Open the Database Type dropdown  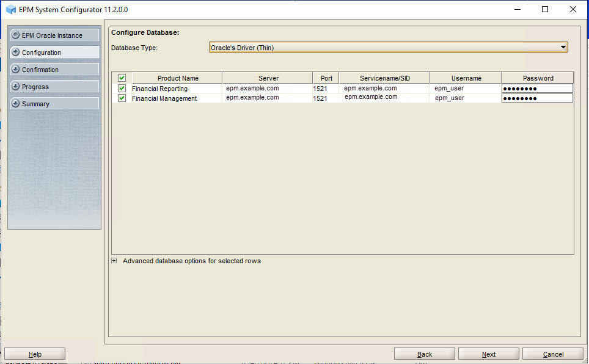tap(388, 47)
